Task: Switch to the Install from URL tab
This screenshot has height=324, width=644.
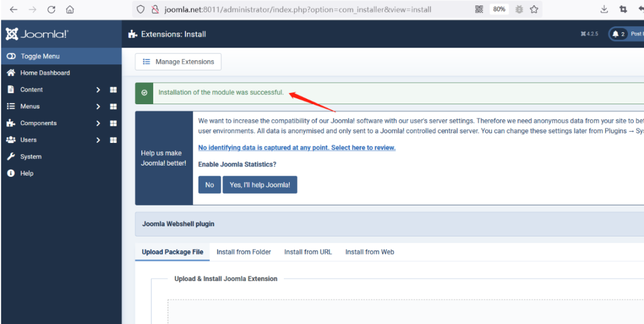Action: click(x=308, y=252)
